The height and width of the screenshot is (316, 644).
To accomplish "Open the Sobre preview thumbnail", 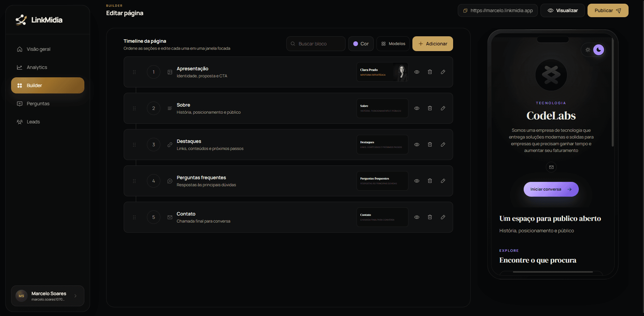I will coord(383,108).
